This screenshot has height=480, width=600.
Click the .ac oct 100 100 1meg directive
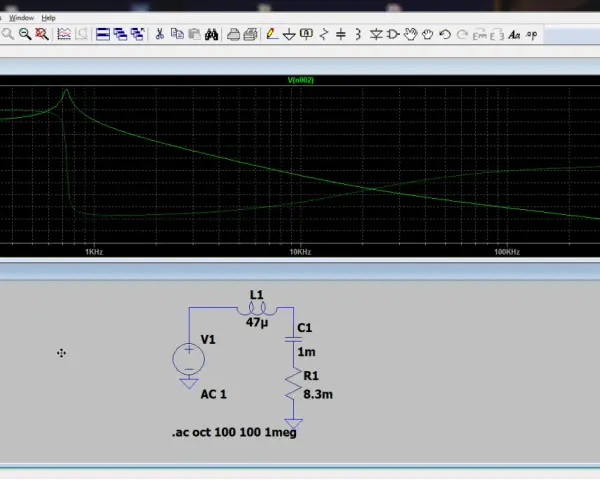click(234, 433)
